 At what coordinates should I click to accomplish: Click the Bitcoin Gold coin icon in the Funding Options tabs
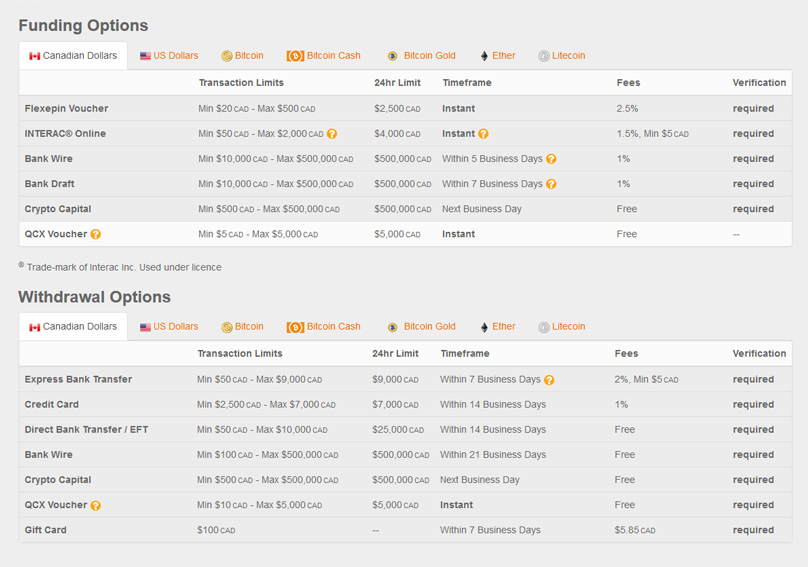tap(393, 56)
